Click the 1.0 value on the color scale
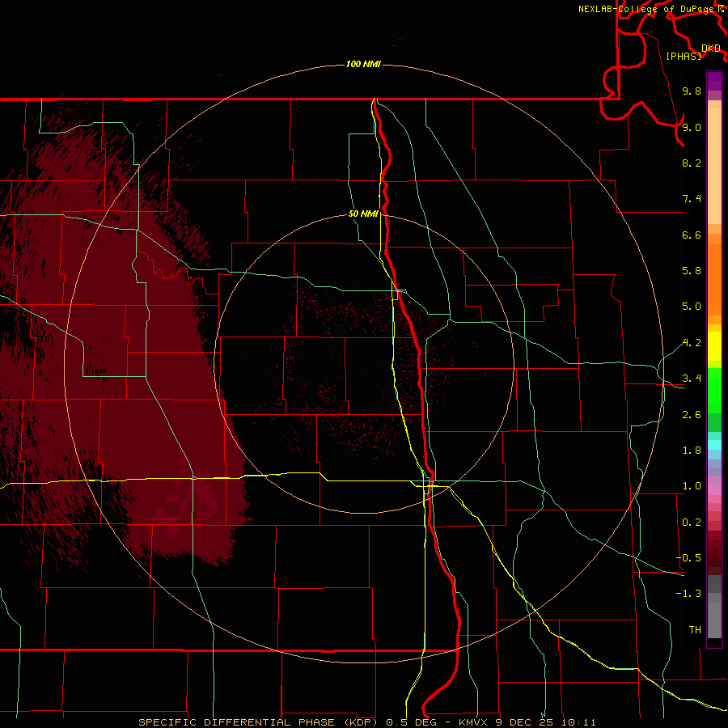Viewport: 728px width, 728px height. point(692,486)
